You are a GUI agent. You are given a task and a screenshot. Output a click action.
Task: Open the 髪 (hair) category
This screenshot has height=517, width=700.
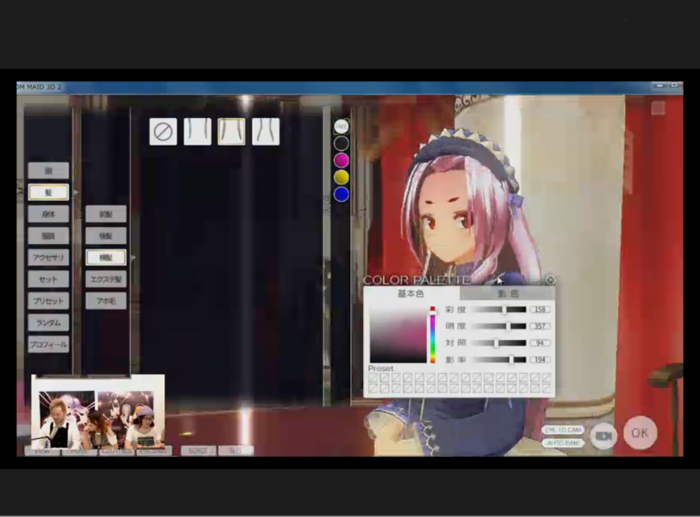(48, 192)
